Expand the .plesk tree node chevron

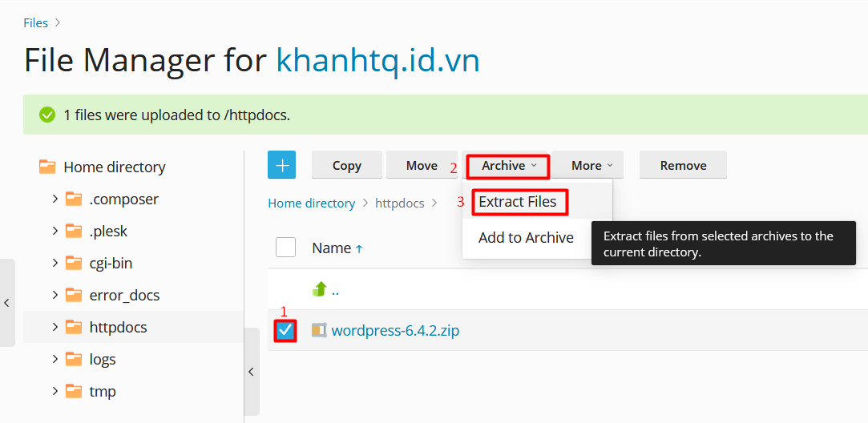coord(55,231)
